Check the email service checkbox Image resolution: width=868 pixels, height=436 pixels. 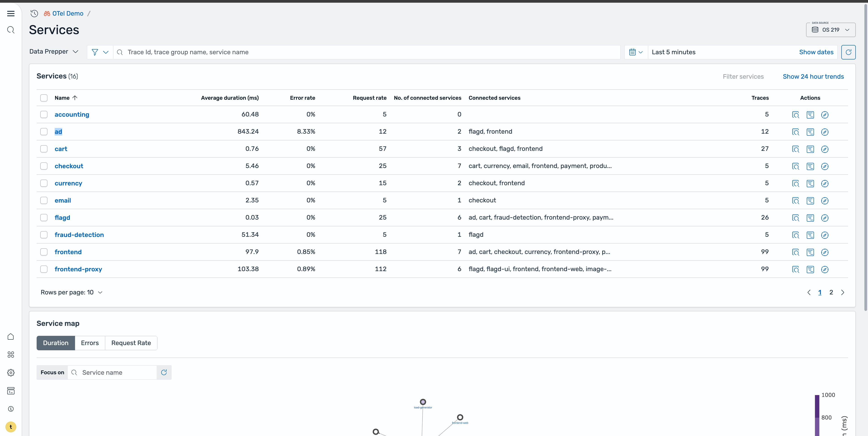tap(44, 200)
